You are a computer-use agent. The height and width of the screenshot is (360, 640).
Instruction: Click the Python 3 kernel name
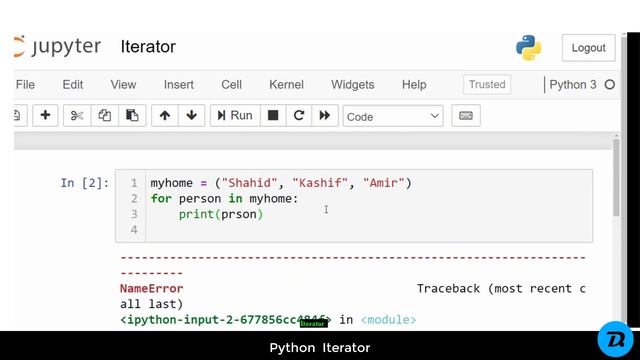pos(573,84)
